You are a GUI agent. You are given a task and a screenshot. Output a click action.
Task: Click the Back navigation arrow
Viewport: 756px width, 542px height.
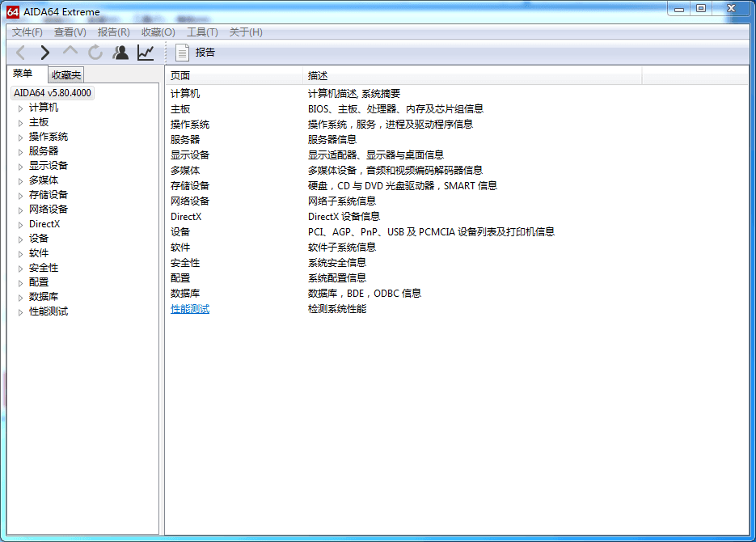click(20, 53)
